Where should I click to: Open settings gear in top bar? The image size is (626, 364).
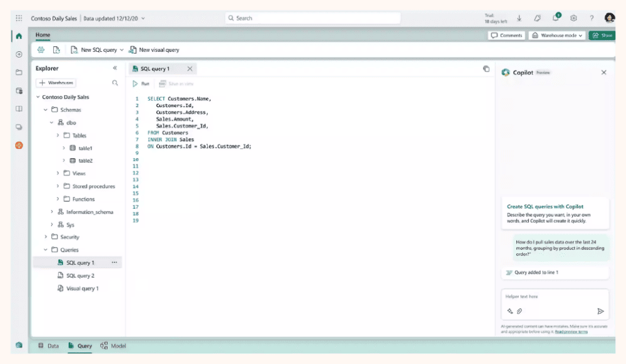(x=573, y=18)
